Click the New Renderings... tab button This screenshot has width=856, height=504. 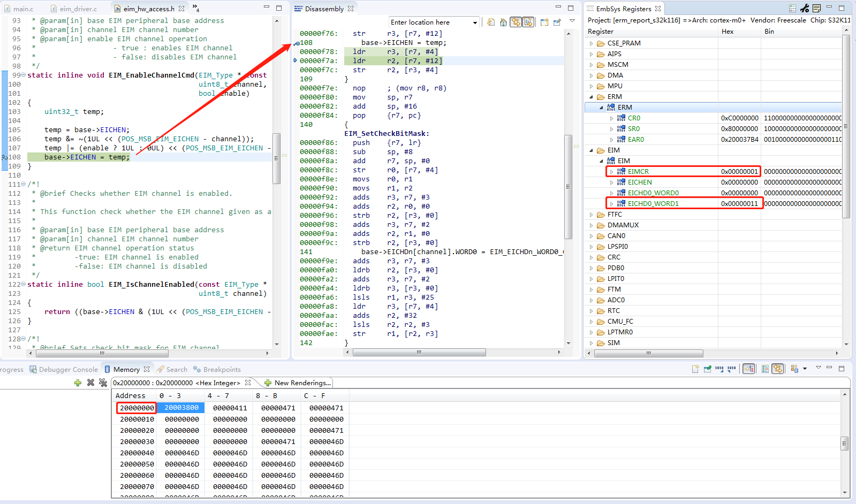pos(298,383)
